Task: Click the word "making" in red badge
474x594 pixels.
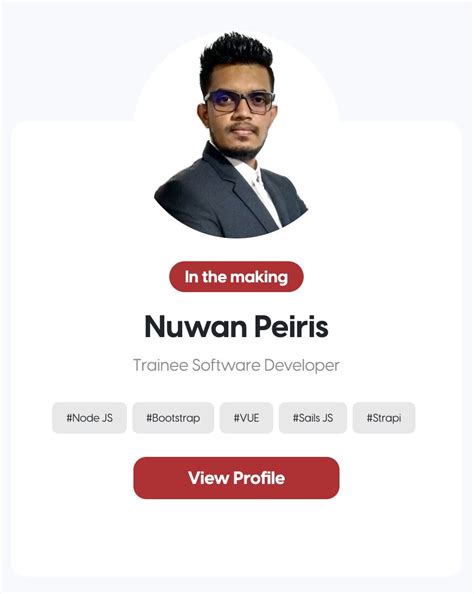Action: tap(260, 277)
